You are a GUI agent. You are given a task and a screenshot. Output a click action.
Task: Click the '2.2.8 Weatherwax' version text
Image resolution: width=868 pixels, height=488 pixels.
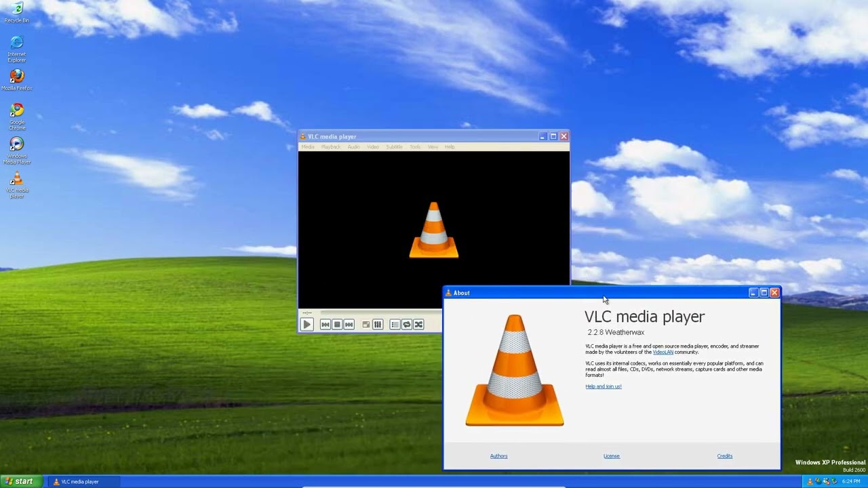pyautogui.click(x=616, y=332)
